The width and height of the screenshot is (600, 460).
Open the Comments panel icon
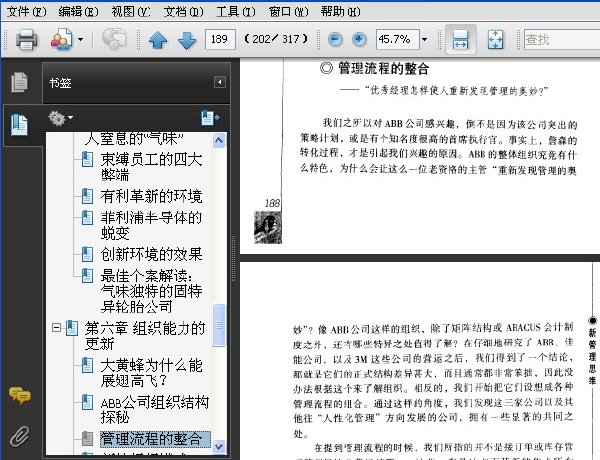(20, 395)
